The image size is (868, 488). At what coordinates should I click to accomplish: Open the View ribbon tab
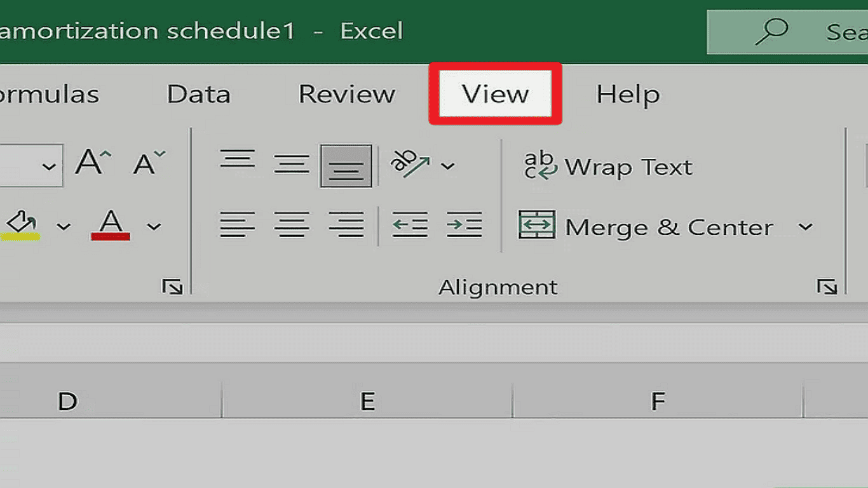point(495,94)
